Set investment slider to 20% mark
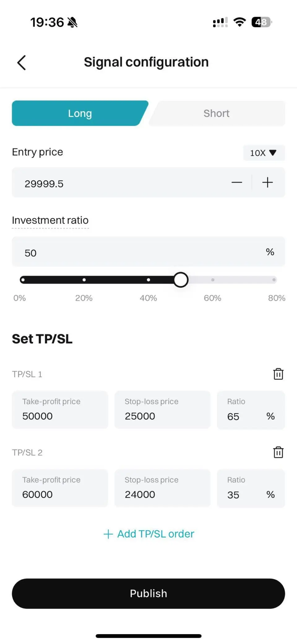This screenshot has height=644, width=297. 84,280
